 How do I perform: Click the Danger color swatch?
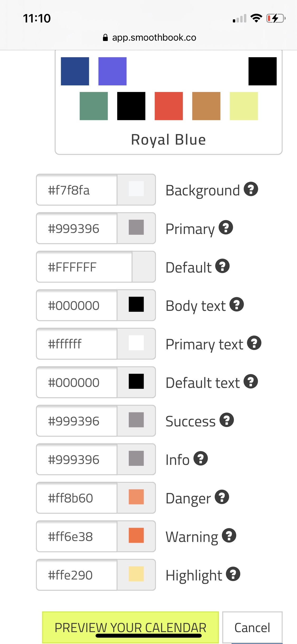coord(136,497)
